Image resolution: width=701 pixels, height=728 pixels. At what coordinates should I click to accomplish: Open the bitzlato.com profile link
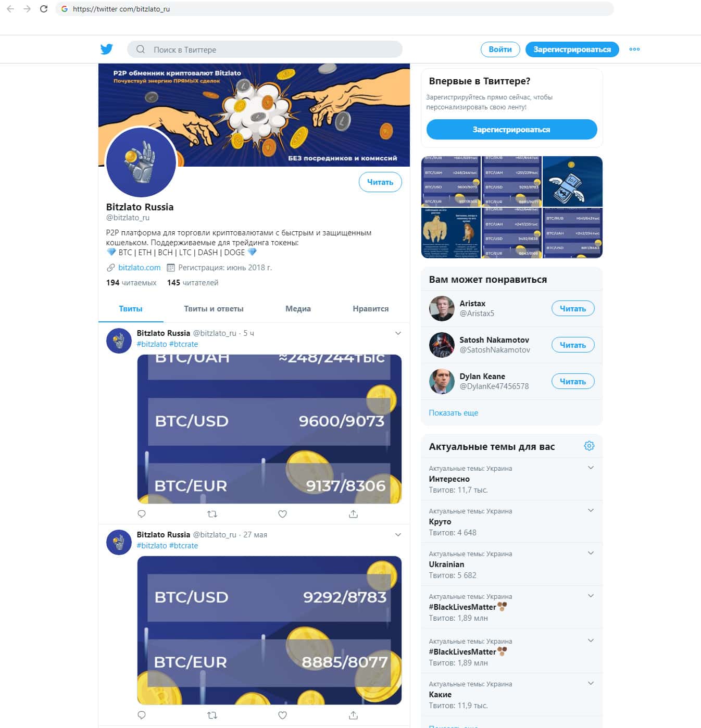[x=139, y=268]
